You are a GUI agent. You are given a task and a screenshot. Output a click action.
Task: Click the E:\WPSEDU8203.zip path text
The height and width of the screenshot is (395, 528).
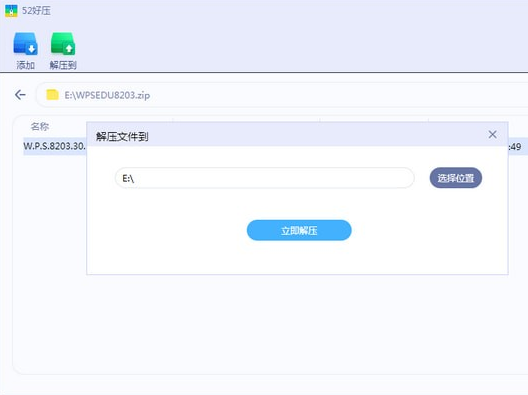point(107,95)
